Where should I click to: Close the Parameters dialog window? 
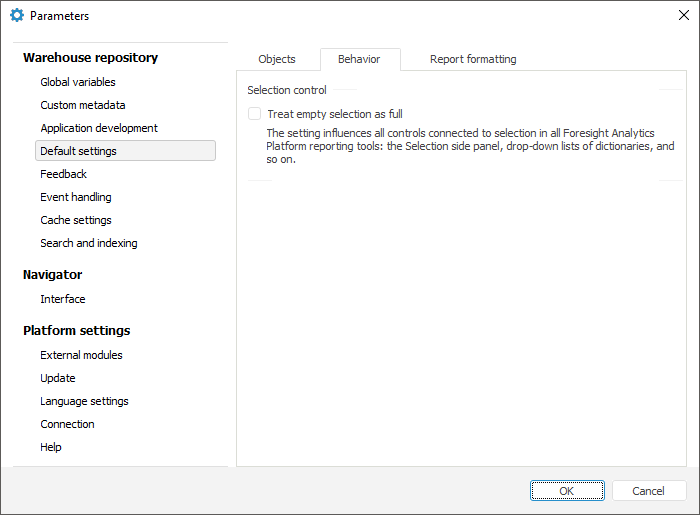(683, 16)
